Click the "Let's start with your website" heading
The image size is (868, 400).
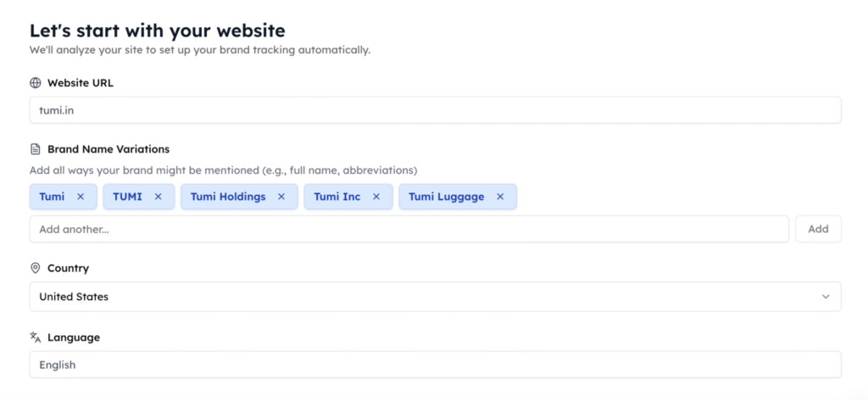[158, 31]
